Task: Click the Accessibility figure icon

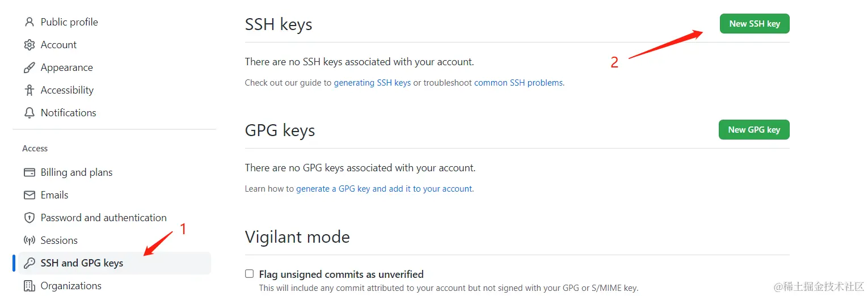Action: (29, 90)
